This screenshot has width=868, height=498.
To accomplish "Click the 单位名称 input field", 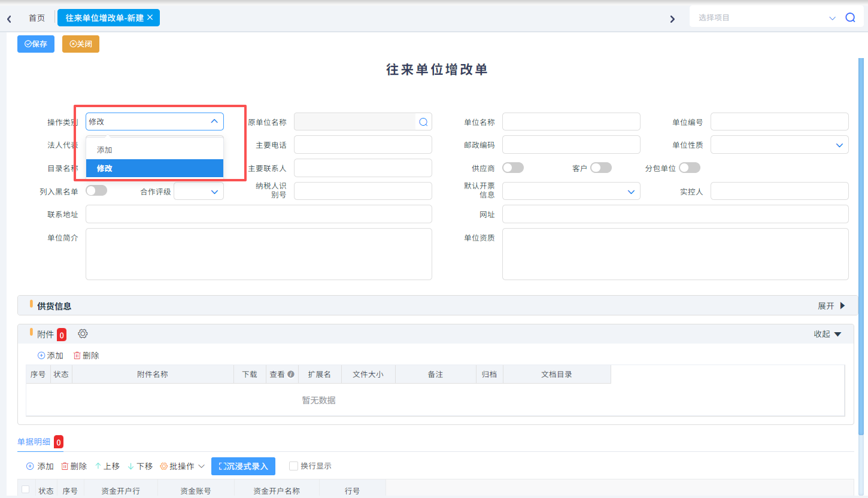I will pos(571,122).
